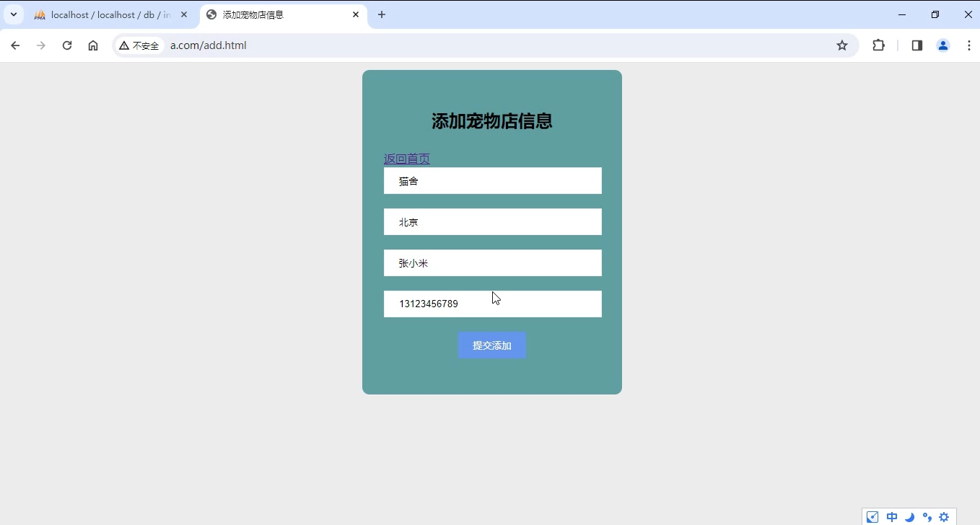
Task: Bookmark this page with star icon
Action: coord(842,45)
